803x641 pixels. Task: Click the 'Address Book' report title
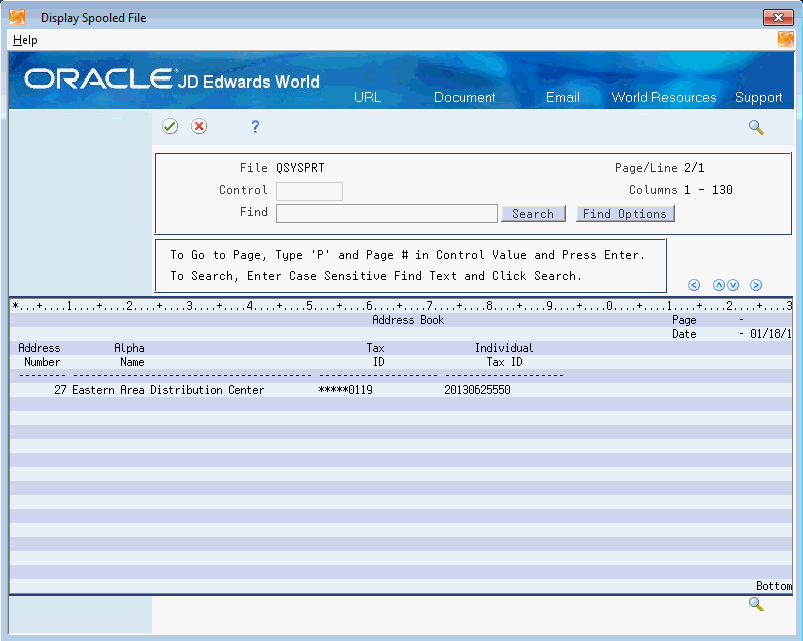click(408, 320)
